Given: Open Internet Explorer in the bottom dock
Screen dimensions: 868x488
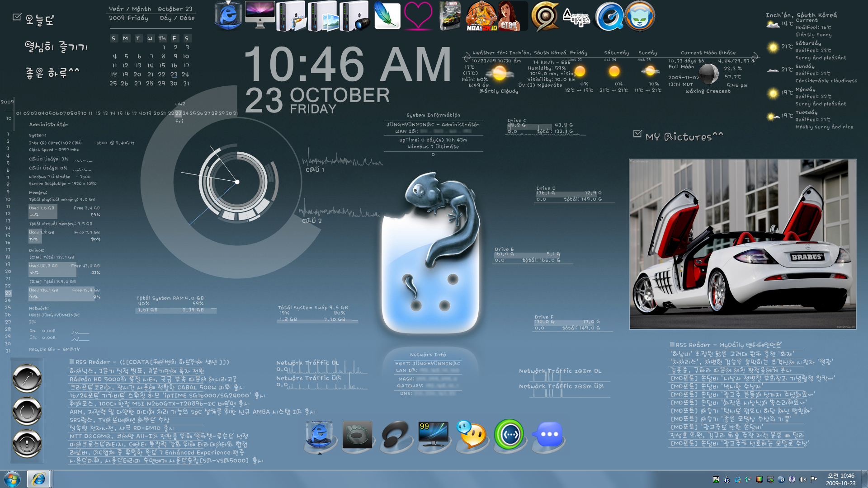Looking at the screenshot, I should (x=320, y=435).
